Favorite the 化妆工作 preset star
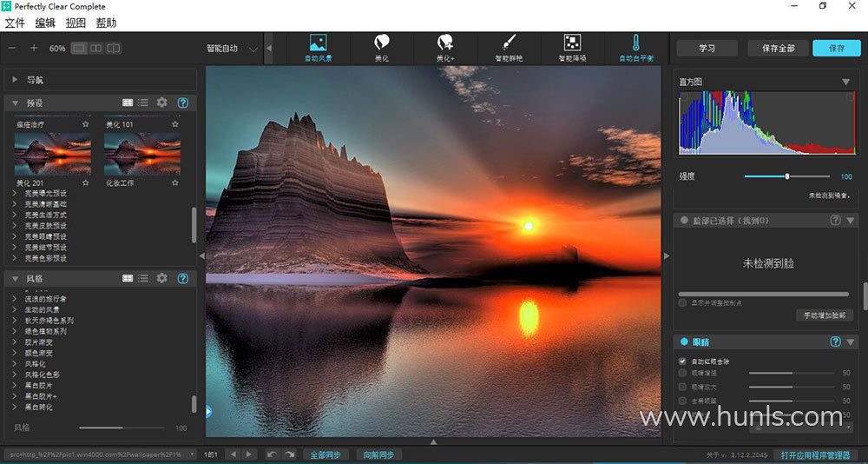The image size is (868, 464). [175, 182]
